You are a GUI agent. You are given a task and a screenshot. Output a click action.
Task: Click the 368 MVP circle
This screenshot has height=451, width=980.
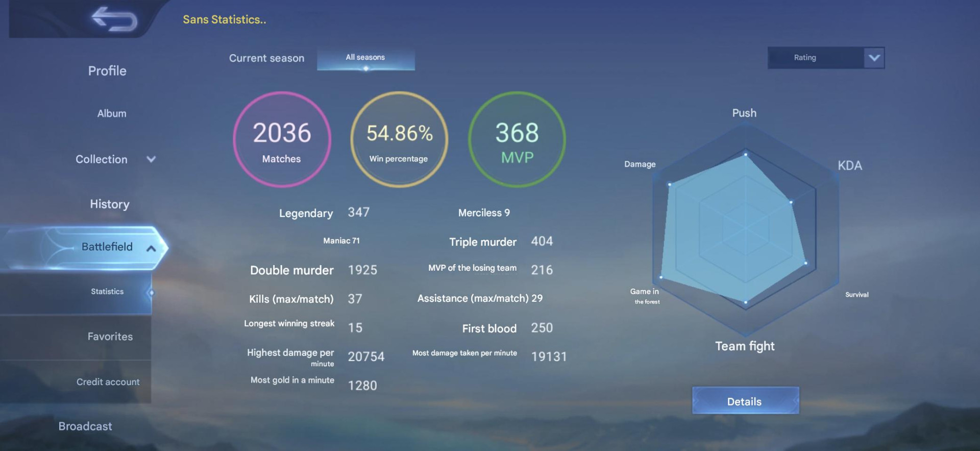coord(517,139)
